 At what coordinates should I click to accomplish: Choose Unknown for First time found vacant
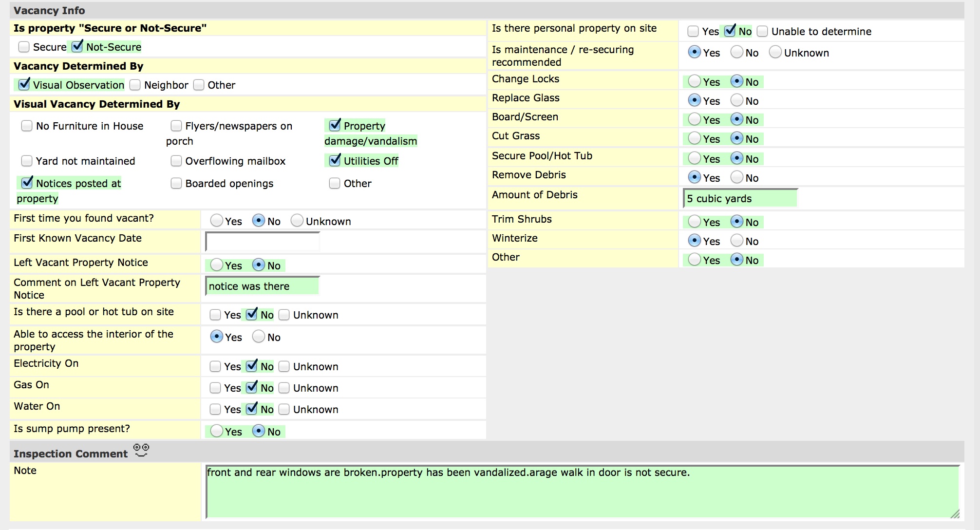tap(297, 221)
